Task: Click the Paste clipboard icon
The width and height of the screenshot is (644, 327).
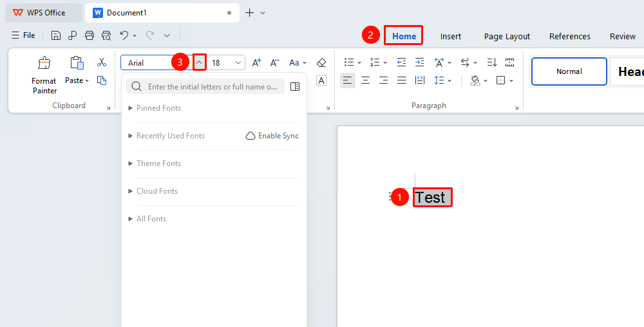Action: [77, 63]
